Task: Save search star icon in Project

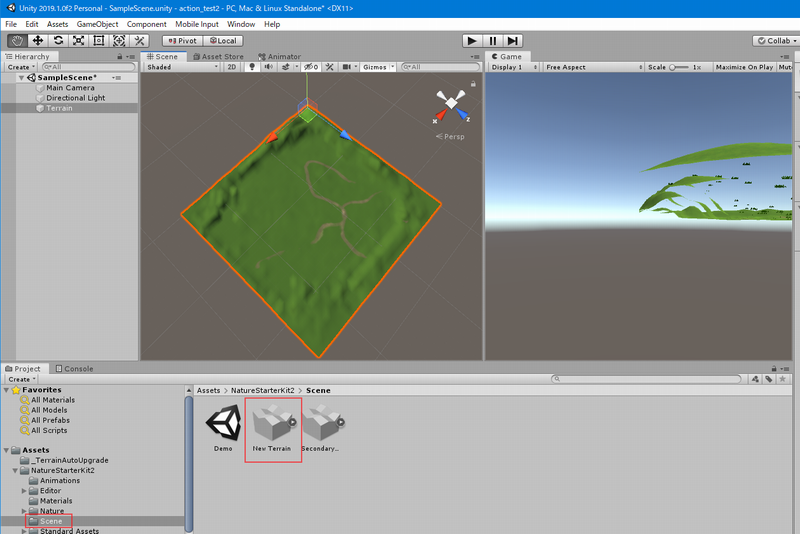Action: (783, 379)
